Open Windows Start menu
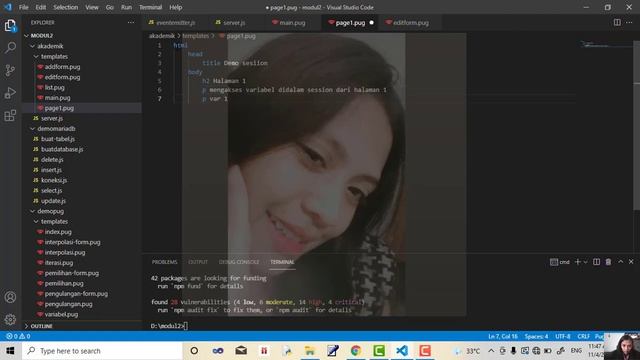The image size is (640, 360). click(10, 351)
